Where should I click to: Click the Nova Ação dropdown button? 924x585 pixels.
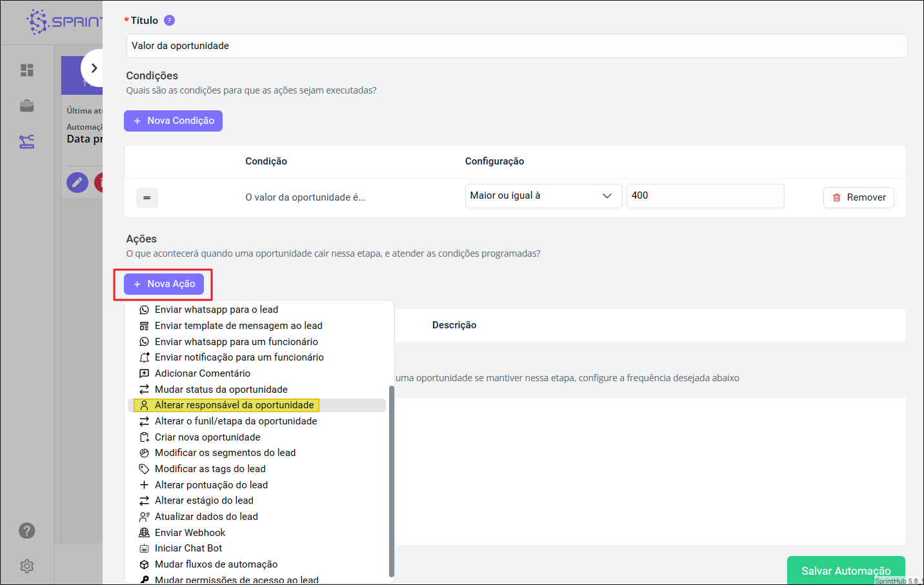pos(164,284)
